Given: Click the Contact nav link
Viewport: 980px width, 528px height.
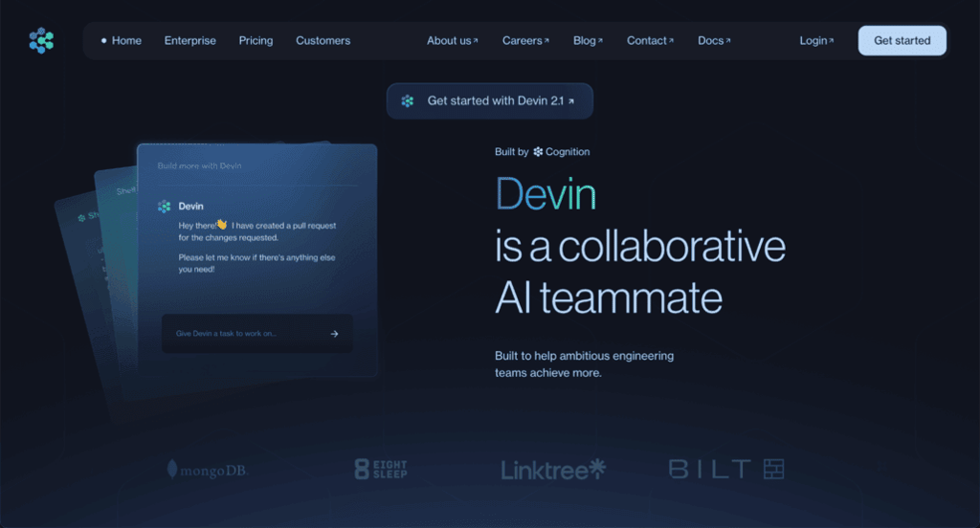Looking at the screenshot, I should pos(650,40).
